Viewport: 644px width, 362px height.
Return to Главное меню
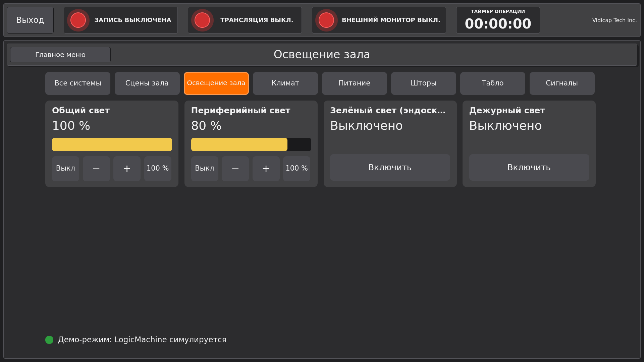pyautogui.click(x=60, y=55)
